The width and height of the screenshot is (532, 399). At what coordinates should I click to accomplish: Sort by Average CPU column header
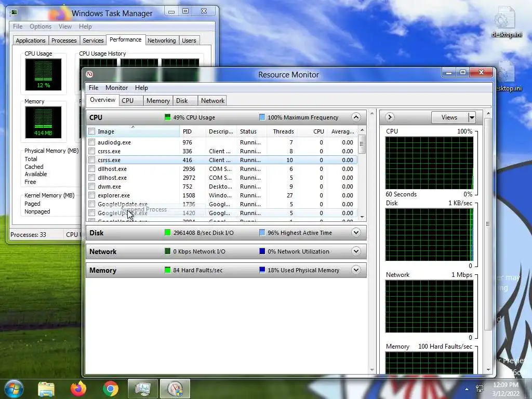pyautogui.click(x=343, y=131)
